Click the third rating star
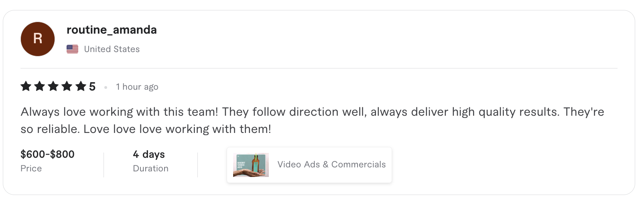 [x=53, y=86]
